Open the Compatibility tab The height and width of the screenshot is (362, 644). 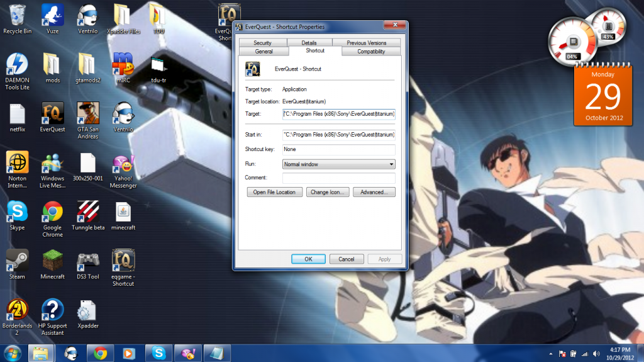[x=371, y=52]
